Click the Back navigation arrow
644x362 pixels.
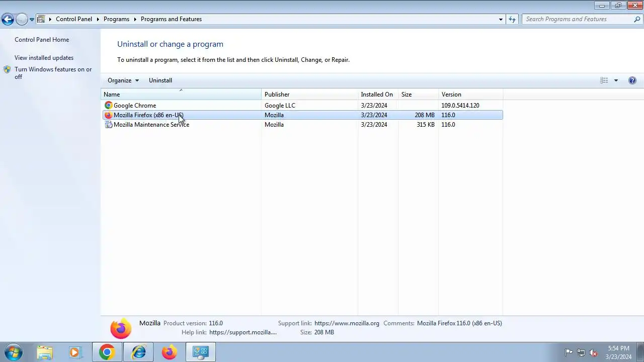(8, 19)
